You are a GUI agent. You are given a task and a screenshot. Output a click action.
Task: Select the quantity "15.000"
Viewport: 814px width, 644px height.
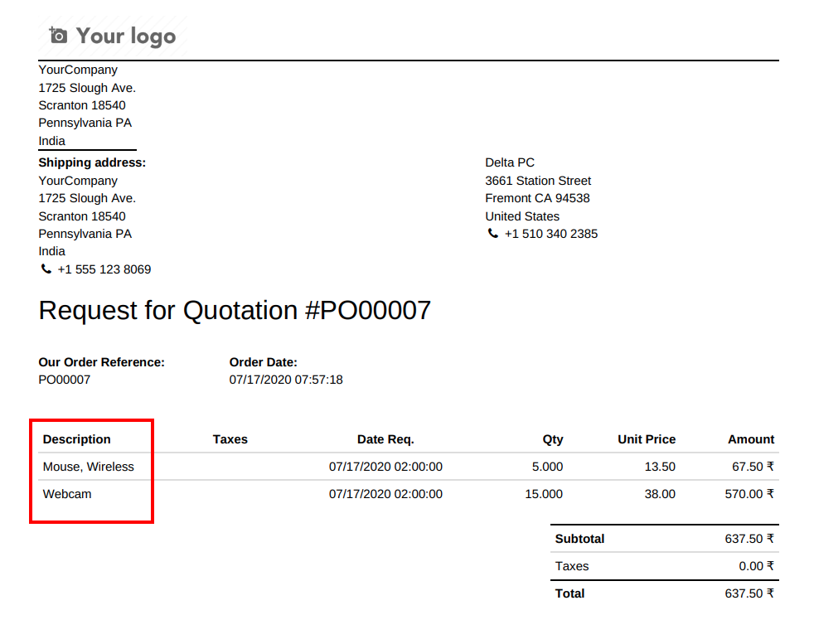tap(544, 494)
